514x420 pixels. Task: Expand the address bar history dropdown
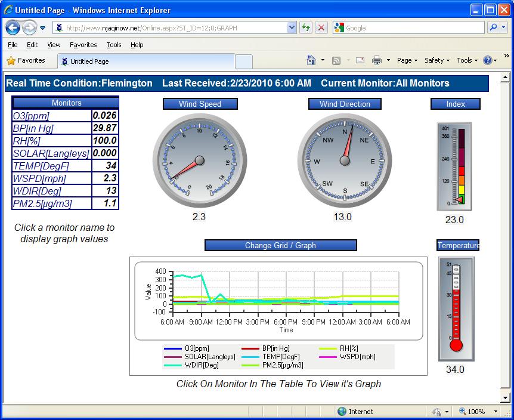[x=292, y=27]
